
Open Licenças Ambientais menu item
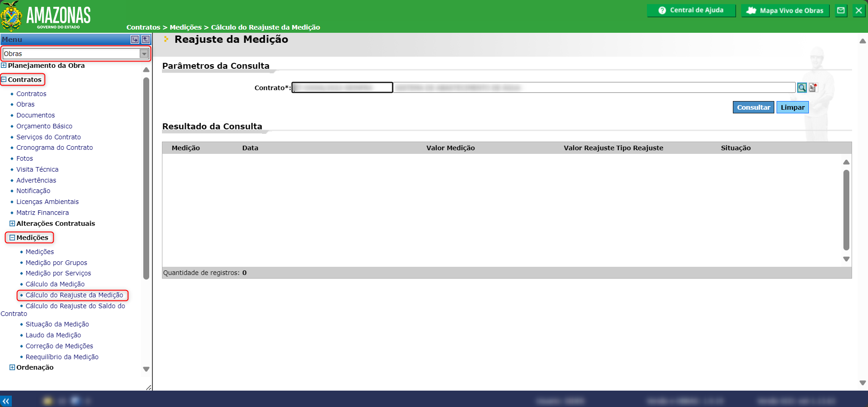(47, 202)
